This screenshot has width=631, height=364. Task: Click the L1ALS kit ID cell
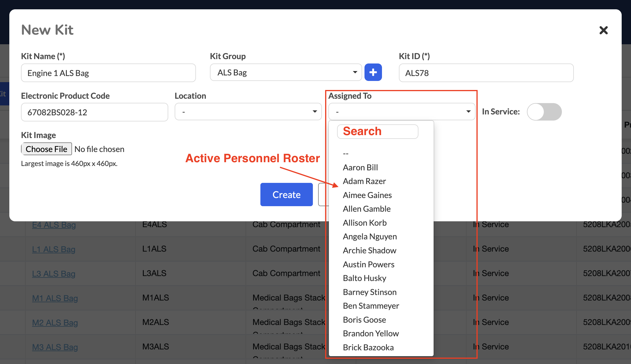coord(191,249)
